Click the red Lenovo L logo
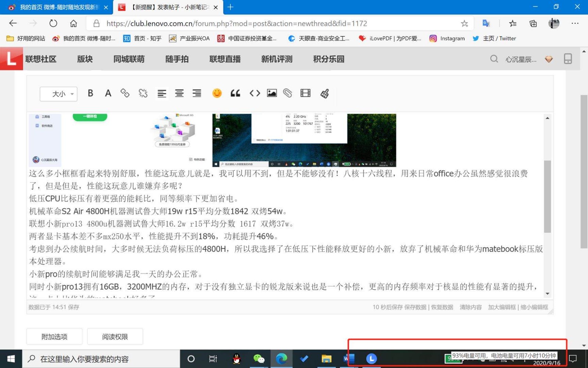 pyautogui.click(x=11, y=59)
